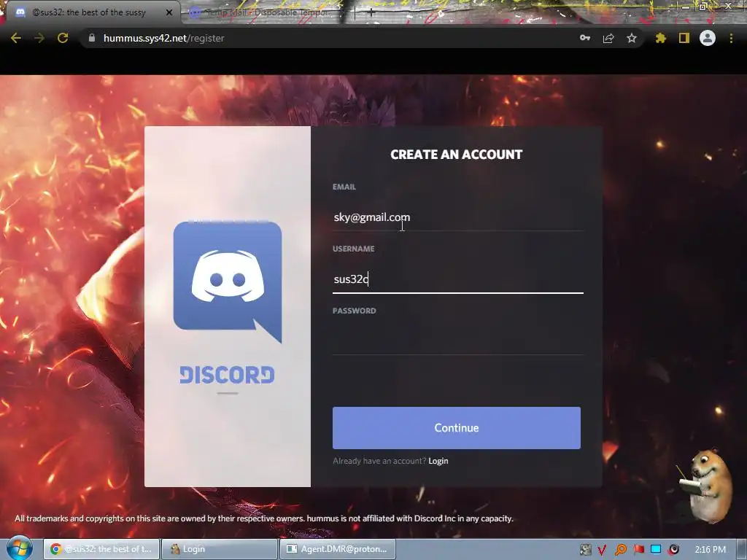Toggle the browser side panel

[x=684, y=38]
